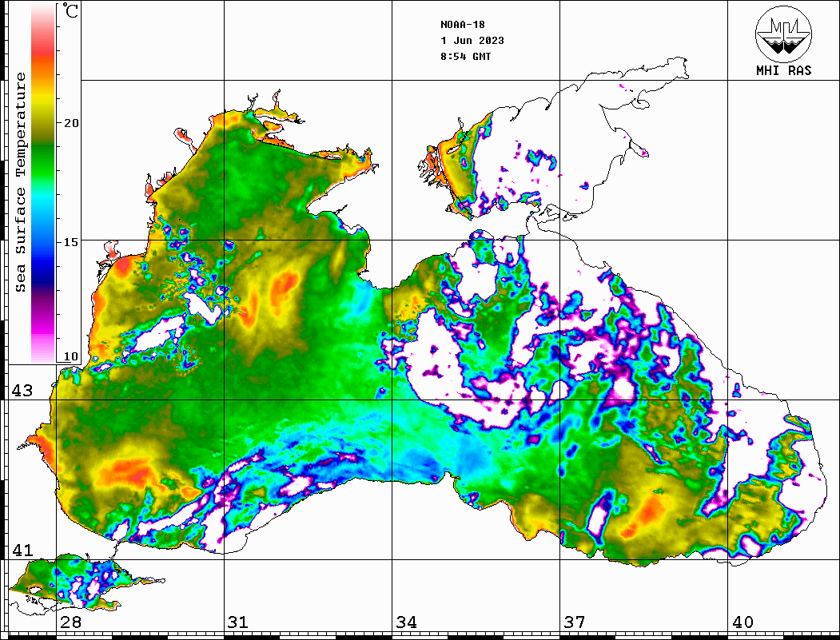Click latitude label '43'
This screenshot has width=840, height=640.
22,391
